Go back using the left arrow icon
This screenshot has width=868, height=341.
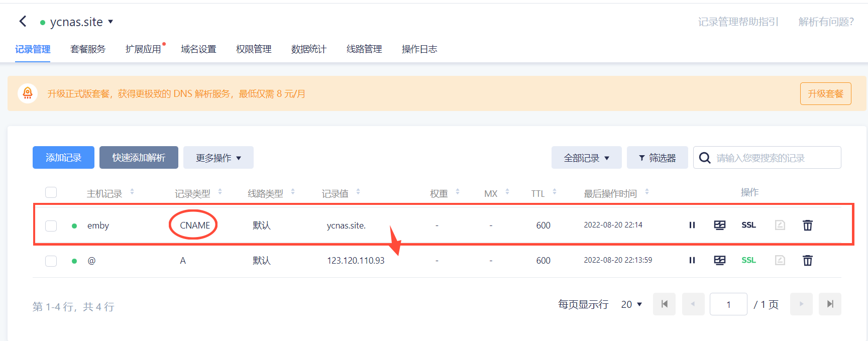23,21
